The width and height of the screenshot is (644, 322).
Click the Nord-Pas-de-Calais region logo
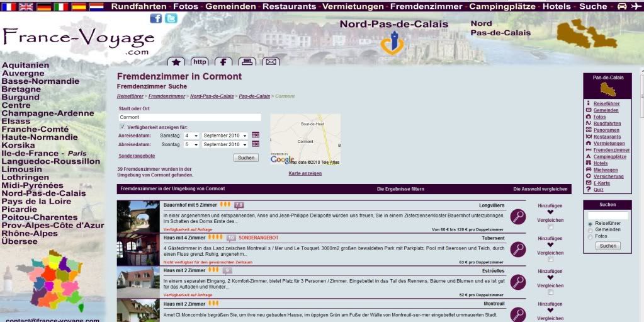pyautogui.click(x=393, y=42)
